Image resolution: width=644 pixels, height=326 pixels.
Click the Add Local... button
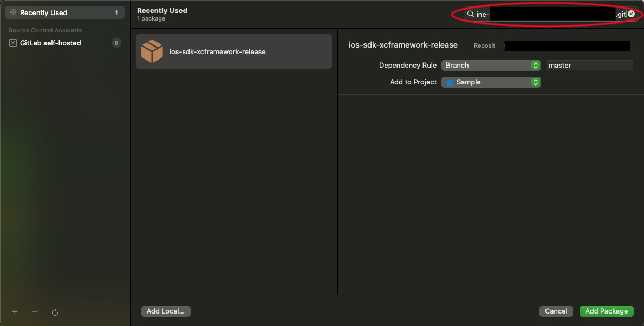pyautogui.click(x=166, y=311)
